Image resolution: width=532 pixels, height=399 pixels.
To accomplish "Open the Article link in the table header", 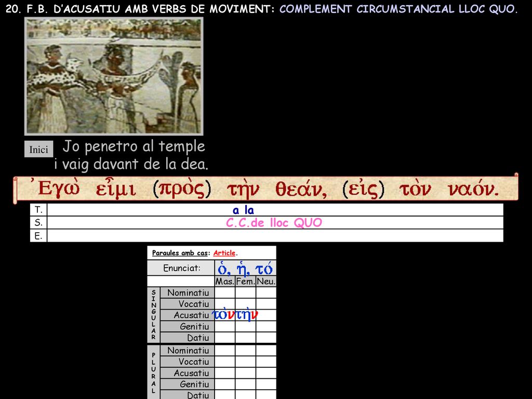I will click(x=224, y=253).
